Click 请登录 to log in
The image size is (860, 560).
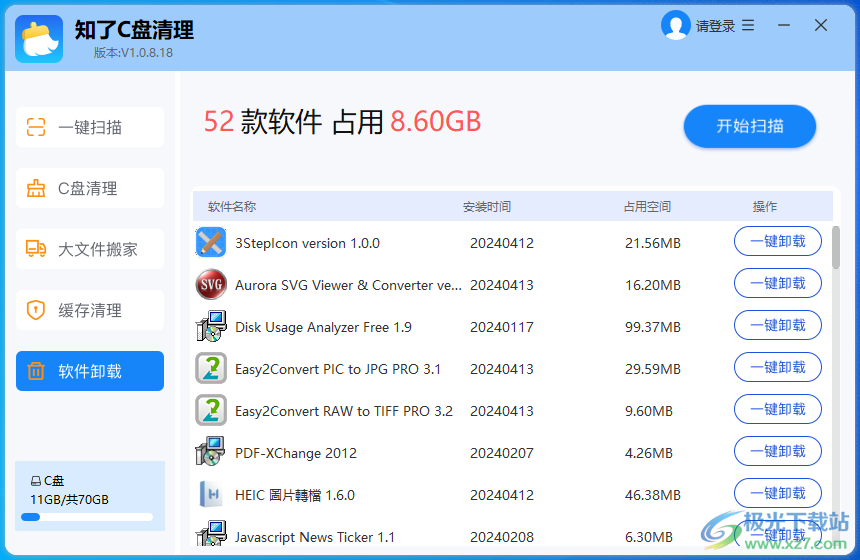pos(715,26)
